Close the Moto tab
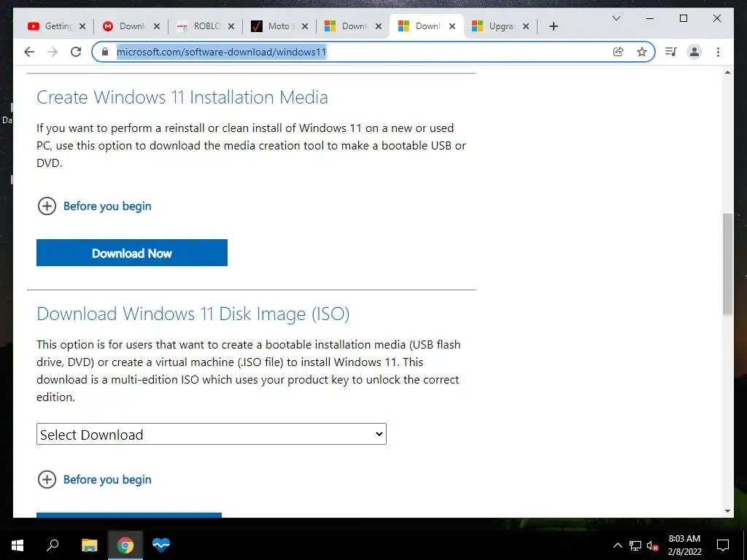The image size is (747, 560). pyautogui.click(x=305, y=26)
